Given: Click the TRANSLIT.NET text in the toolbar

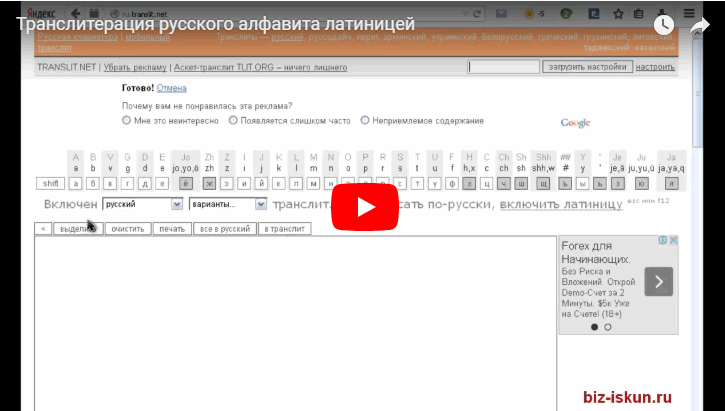Looking at the screenshot, I should (x=66, y=67).
